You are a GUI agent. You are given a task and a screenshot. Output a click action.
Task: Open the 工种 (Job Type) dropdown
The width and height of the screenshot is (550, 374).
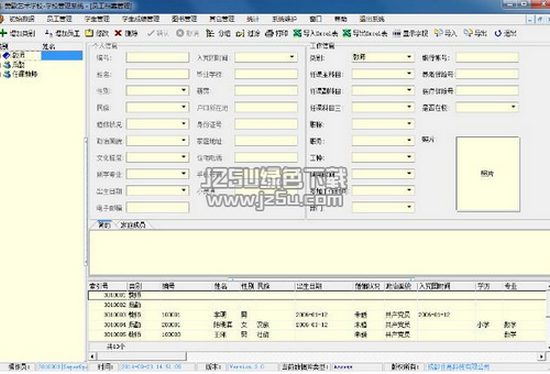pos(409,157)
